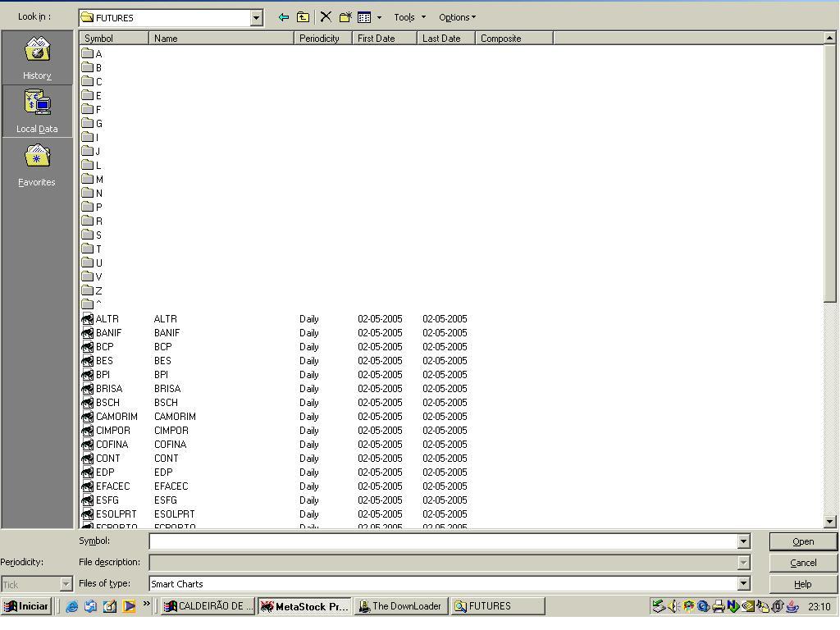
Task: Click the Help button
Action: pos(803,584)
